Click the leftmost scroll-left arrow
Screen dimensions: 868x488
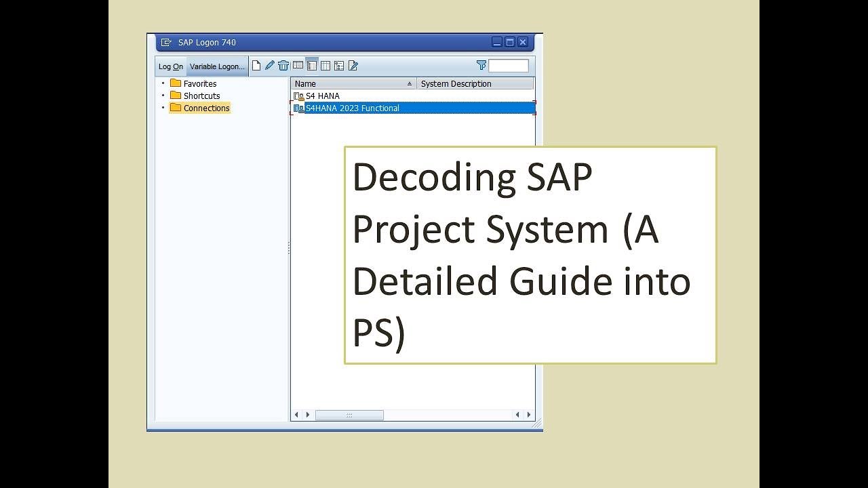296,415
